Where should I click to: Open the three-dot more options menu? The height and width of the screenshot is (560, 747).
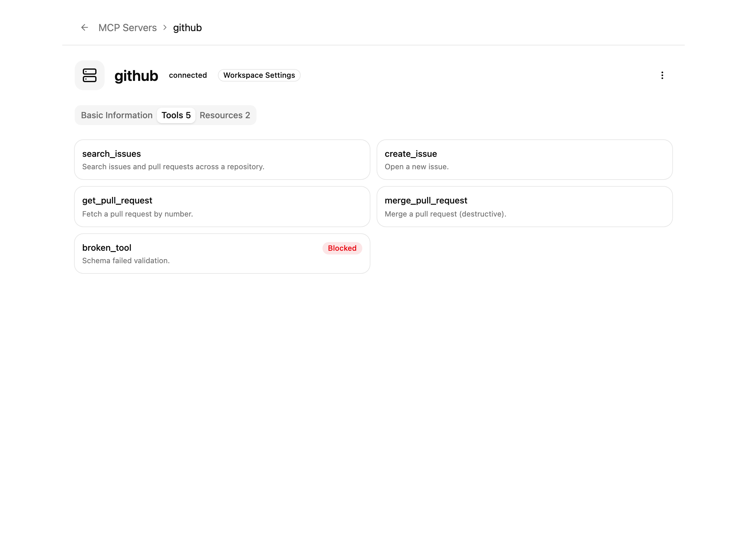[x=662, y=75]
